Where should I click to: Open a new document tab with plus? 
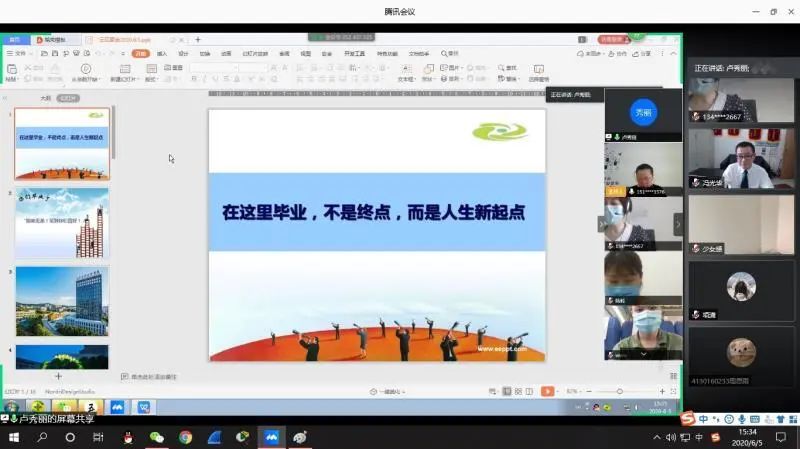click(x=197, y=39)
